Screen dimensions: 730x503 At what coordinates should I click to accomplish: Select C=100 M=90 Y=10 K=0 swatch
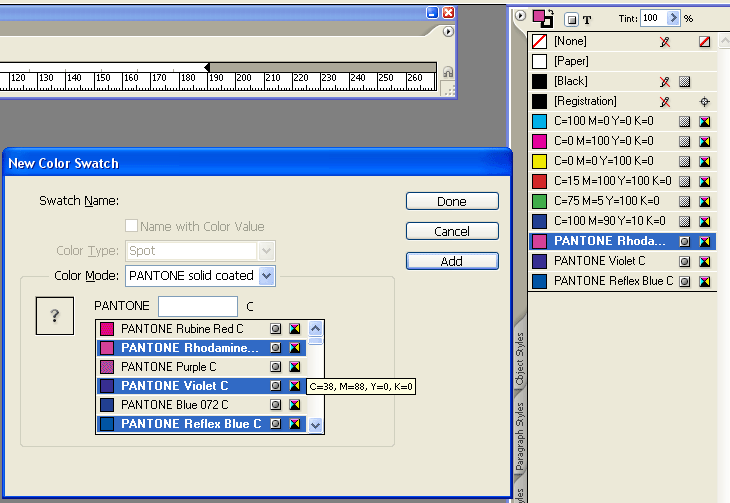coord(622,221)
